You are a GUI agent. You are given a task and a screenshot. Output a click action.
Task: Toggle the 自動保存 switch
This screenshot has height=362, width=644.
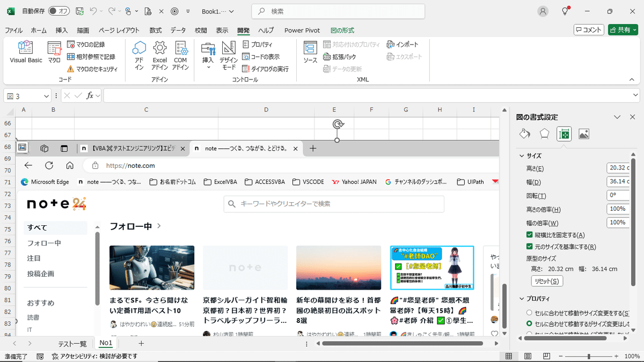tap(58, 11)
